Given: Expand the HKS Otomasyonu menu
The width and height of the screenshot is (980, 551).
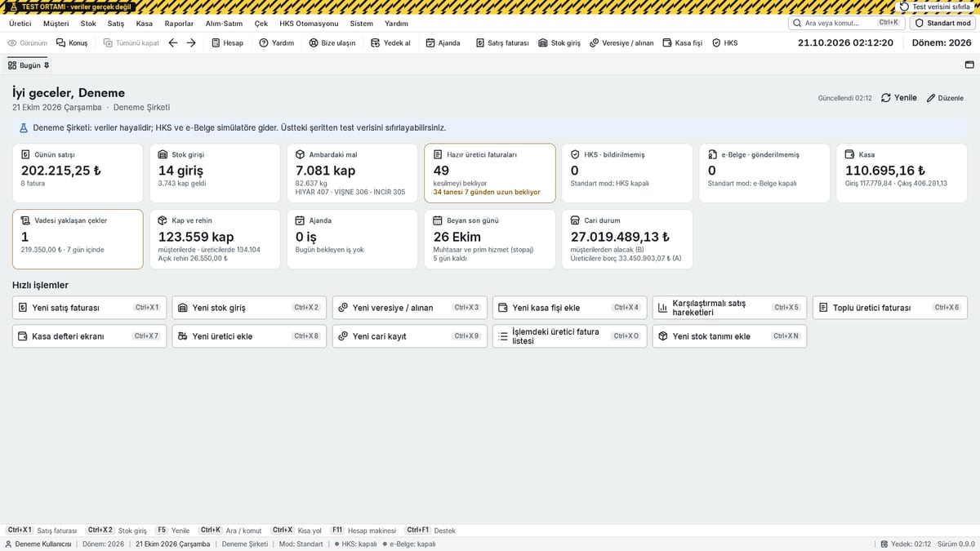Looking at the screenshot, I should (309, 24).
